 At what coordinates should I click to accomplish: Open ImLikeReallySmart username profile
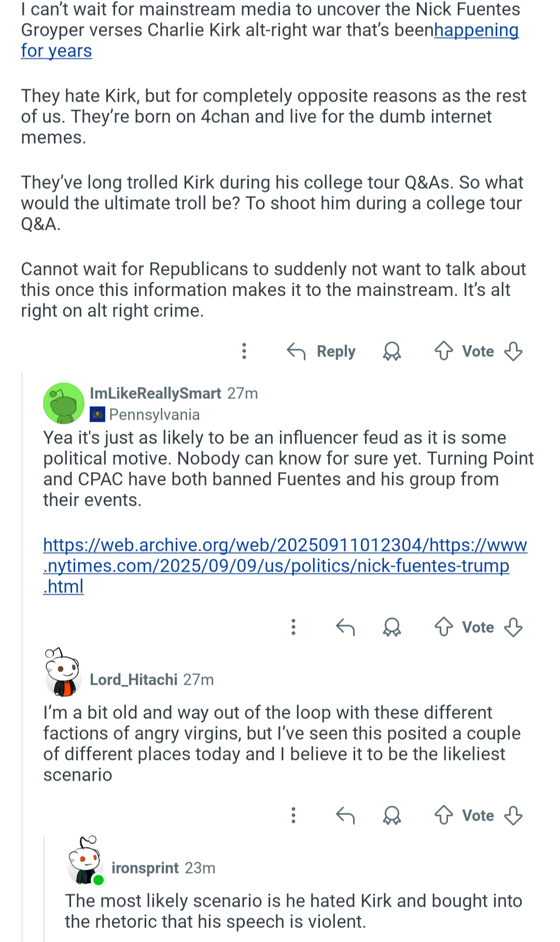click(155, 393)
